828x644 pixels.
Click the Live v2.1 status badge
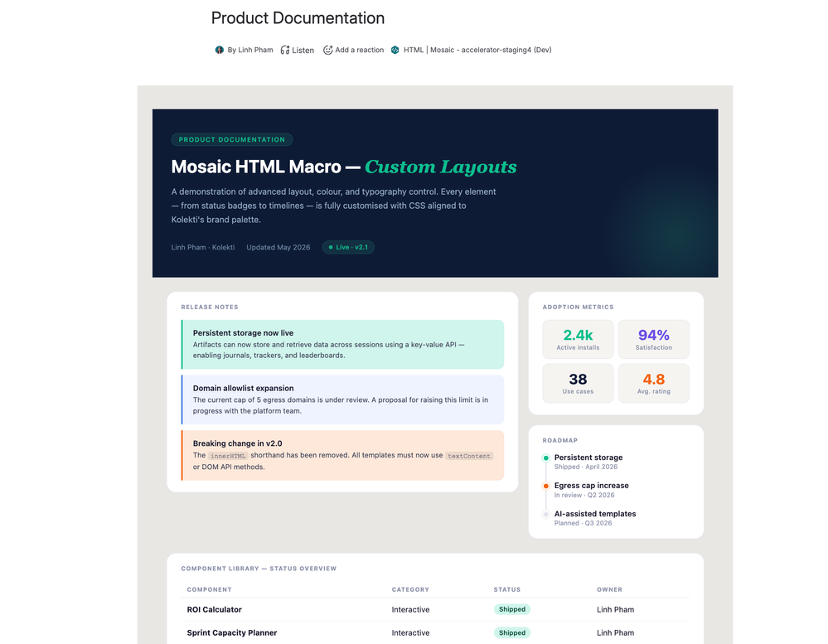tap(348, 247)
